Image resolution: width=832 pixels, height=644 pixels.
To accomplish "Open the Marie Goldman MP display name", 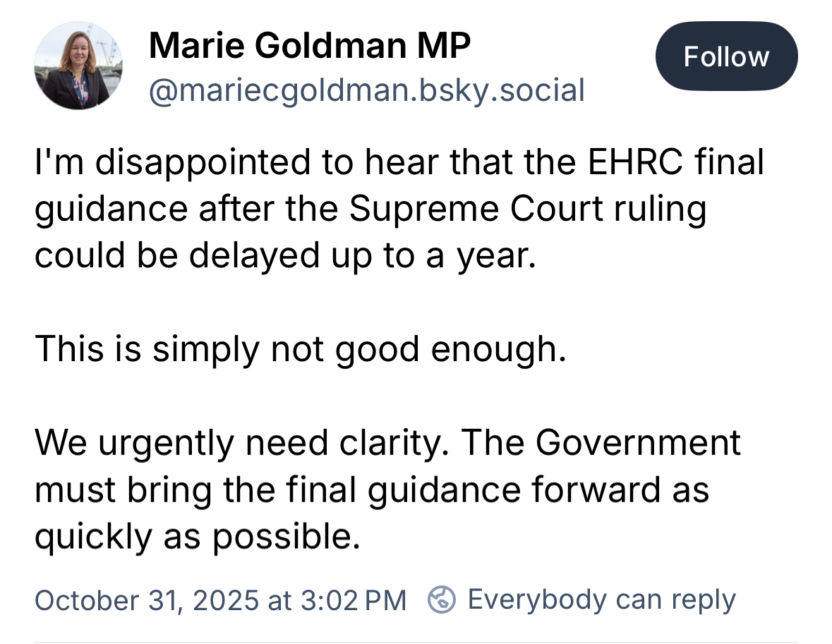I will [x=309, y=47].
